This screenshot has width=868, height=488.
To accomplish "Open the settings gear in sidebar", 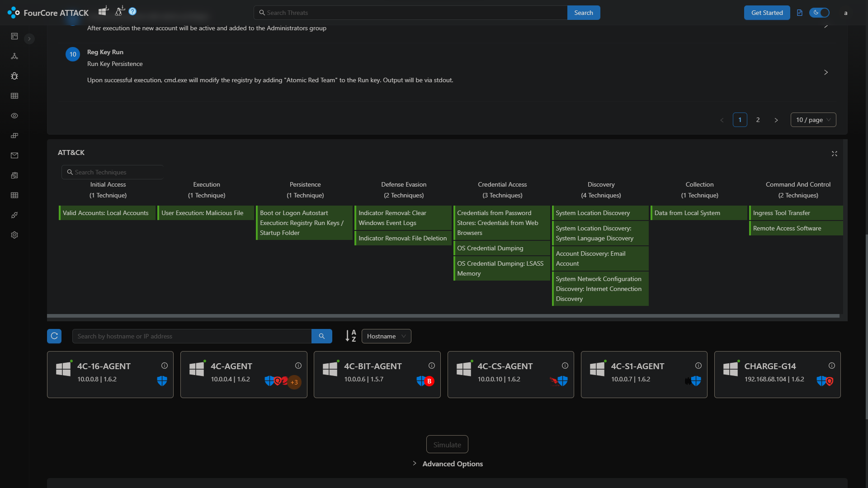I will coord(14,235).
